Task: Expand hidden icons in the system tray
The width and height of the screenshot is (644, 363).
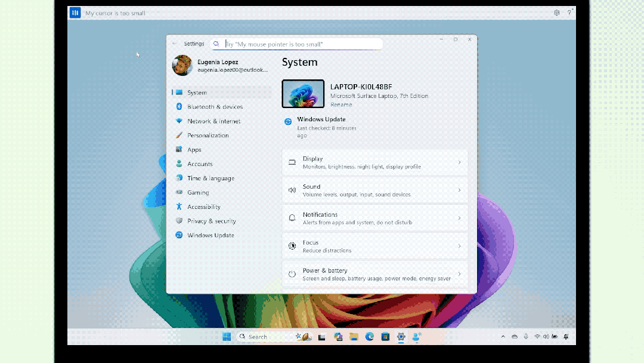Action: pyautogui.click(x=503, y=337)
